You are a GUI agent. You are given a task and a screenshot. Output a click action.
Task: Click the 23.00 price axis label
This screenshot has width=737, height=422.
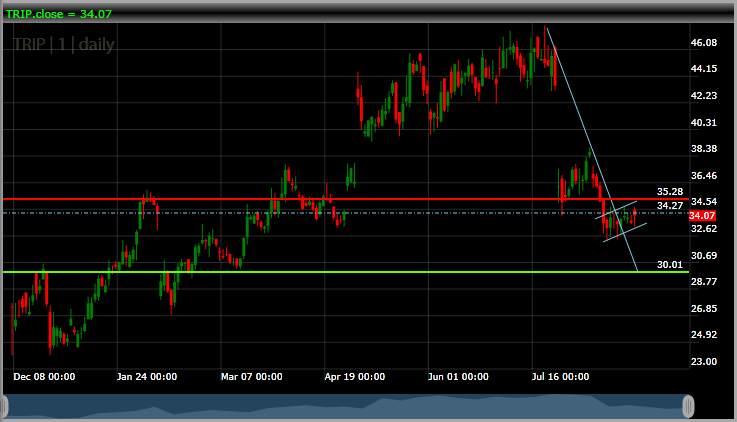(x=704, y=361)
